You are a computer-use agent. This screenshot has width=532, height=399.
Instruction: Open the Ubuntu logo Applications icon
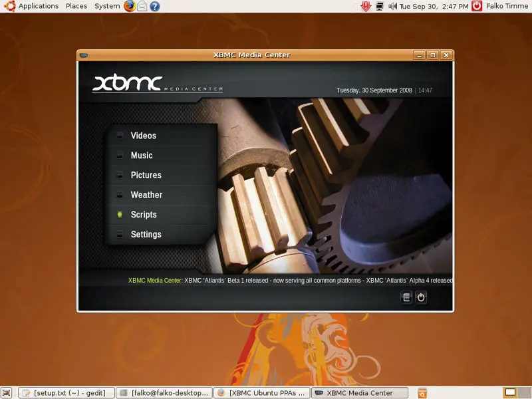point(9,6)
